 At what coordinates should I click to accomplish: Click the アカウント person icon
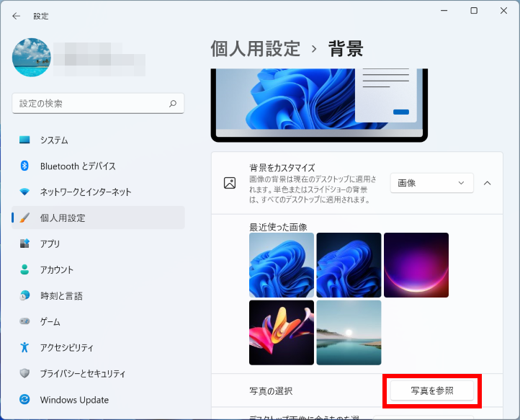(x=24, y=269)
